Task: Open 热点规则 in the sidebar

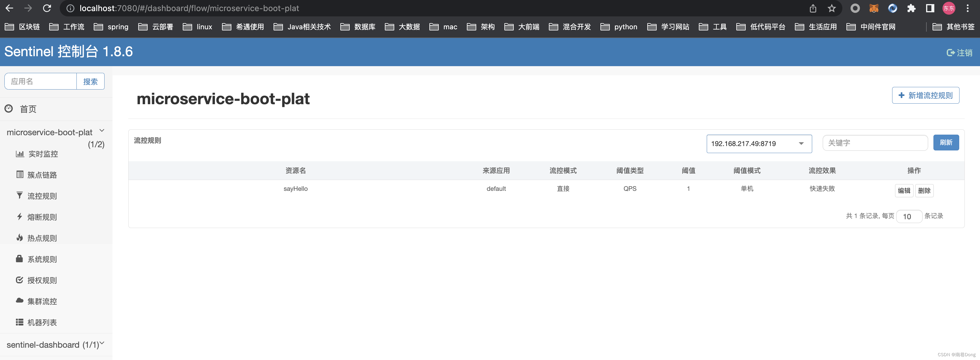Action: point(42,238)
